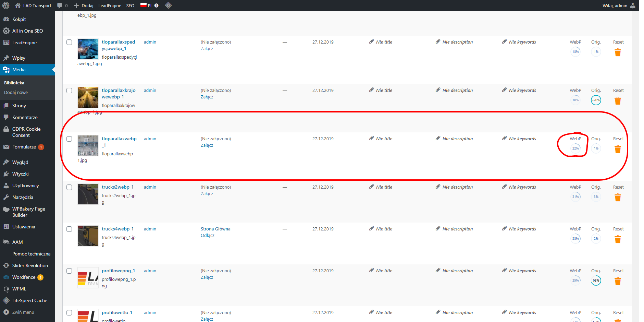This screenshot has height=322, width=644.
Task: Click the admin user avatar icon
Action: pyautogui.click(x=633, y=5)
